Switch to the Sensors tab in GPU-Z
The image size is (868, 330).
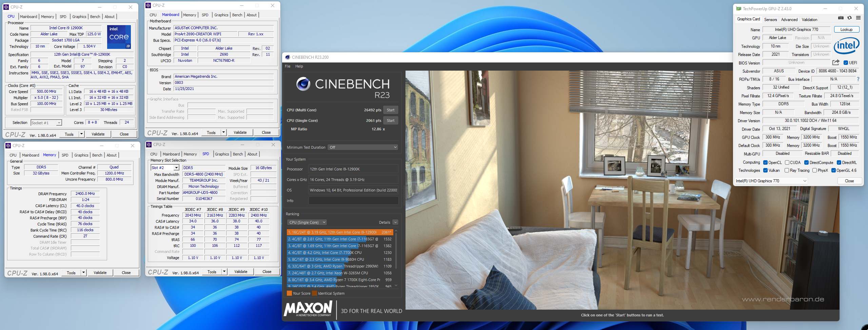(x=770, y=20)
